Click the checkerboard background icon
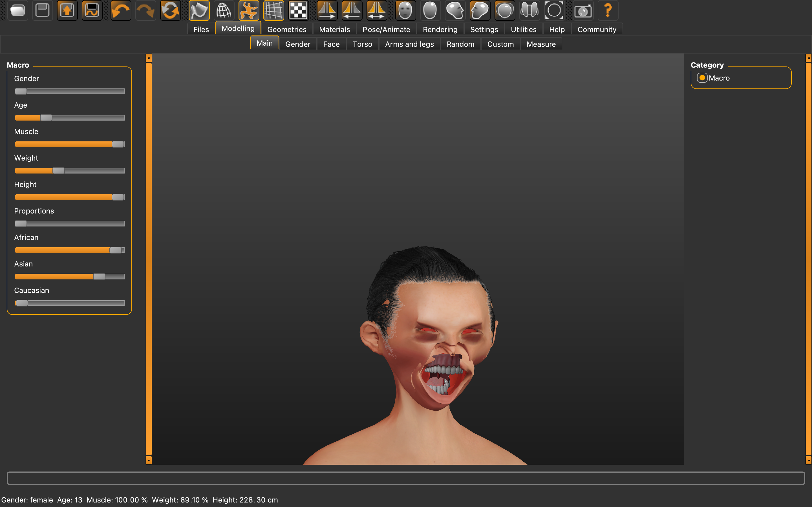This screenshot has height=507, width=812. (298, 10)
